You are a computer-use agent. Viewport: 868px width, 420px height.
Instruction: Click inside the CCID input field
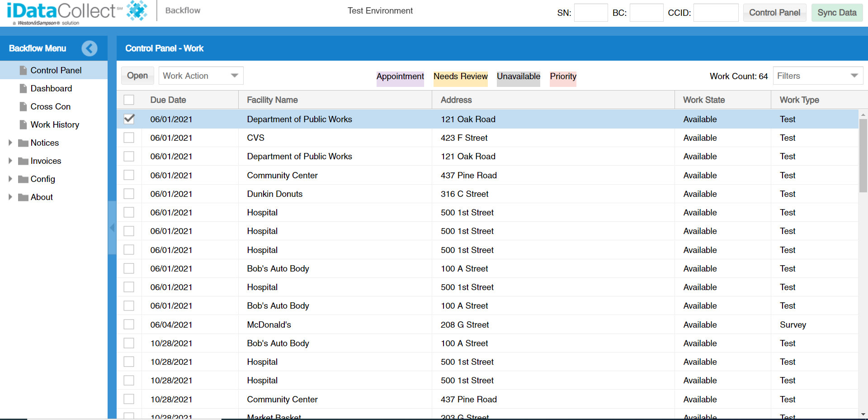[x=716, y=13]
